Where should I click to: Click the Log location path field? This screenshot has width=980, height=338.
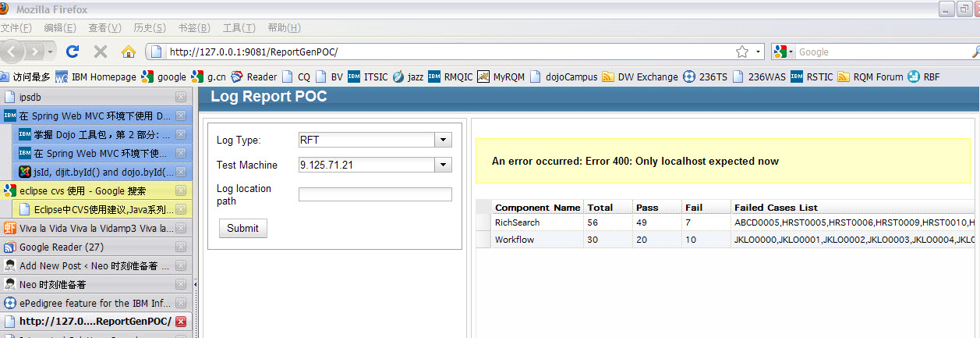(x=375, y=194)
